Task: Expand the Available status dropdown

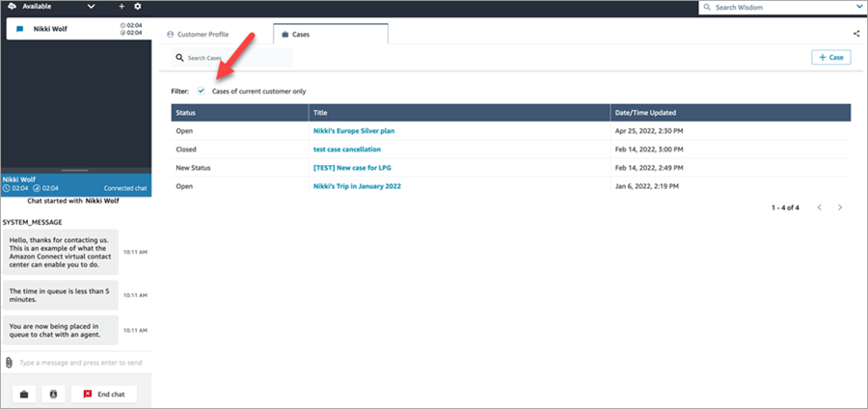Action: point(91,7)
